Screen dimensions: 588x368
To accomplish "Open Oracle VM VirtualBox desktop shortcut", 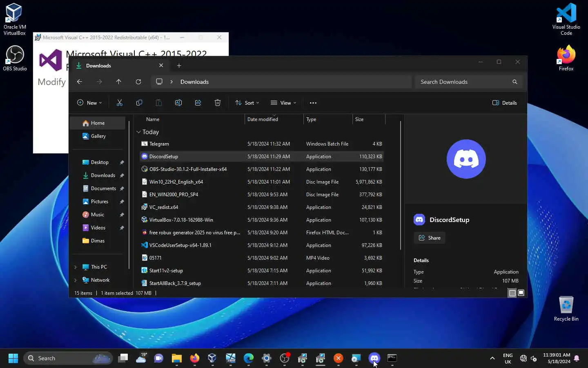I will (x=15, y=19).
